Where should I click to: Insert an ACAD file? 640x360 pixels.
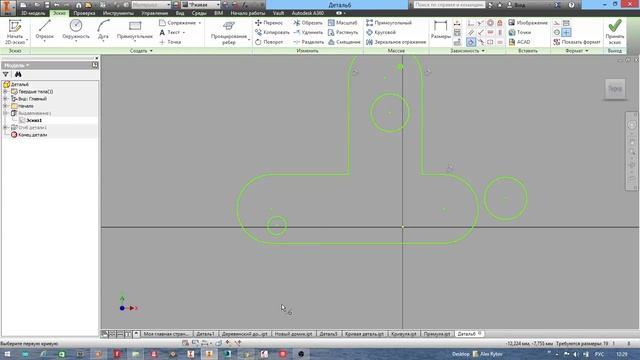(519, 42)
